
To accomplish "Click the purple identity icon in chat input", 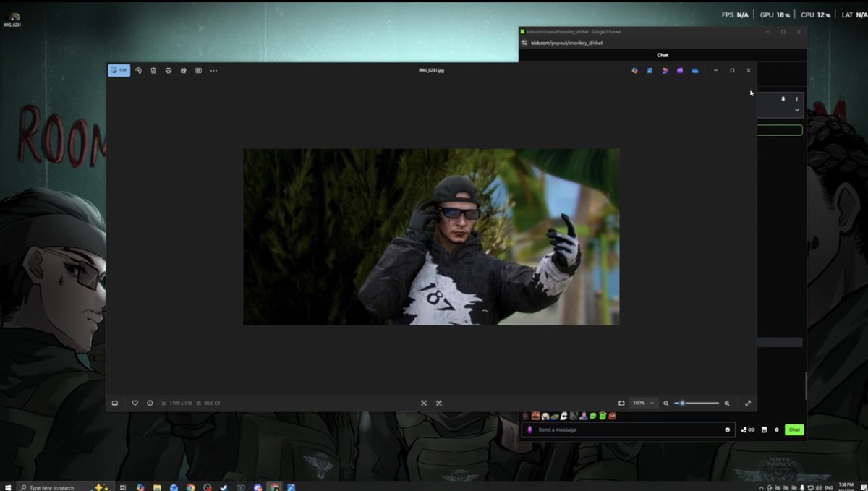I will pos(529,430).
